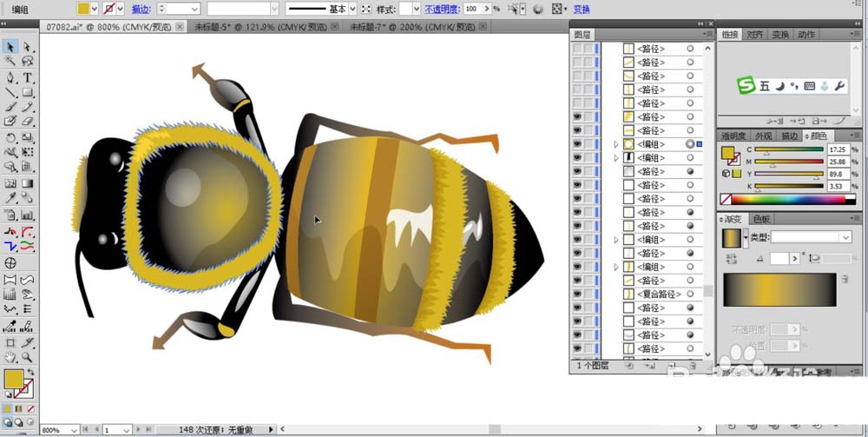Click the 描边 stroke link
The width and height of the screenshot is (868, 437).
(x=141, y=9)
